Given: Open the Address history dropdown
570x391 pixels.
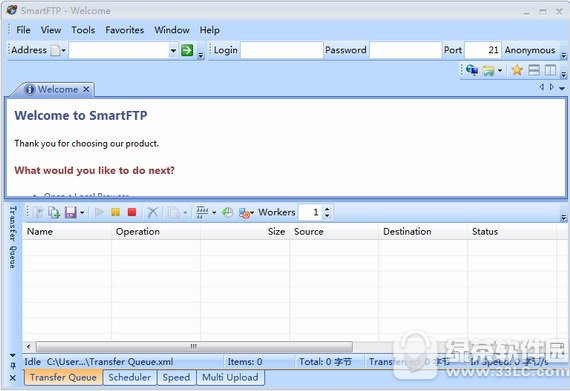Looking at the screenshot, I should click(173, 50).
